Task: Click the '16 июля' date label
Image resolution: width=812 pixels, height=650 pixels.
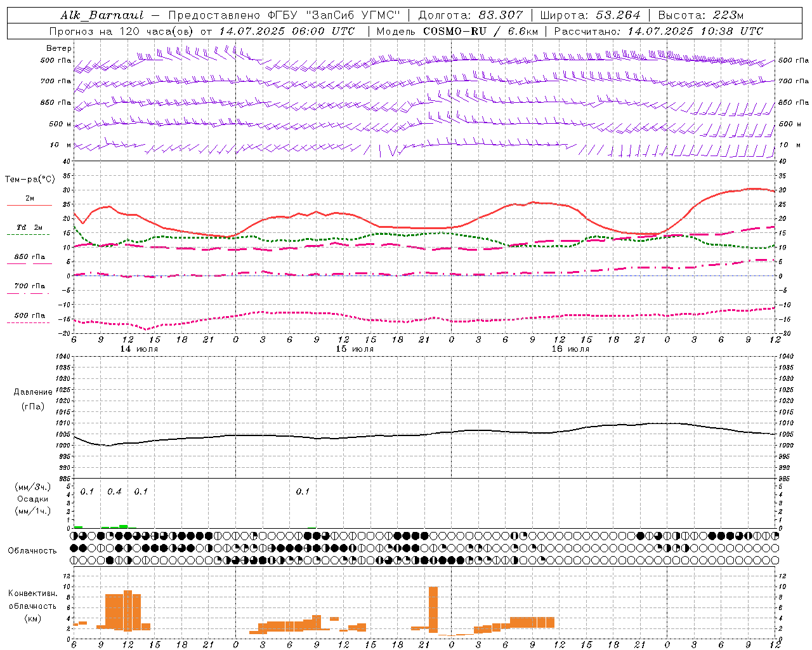Action: point(570,349)
